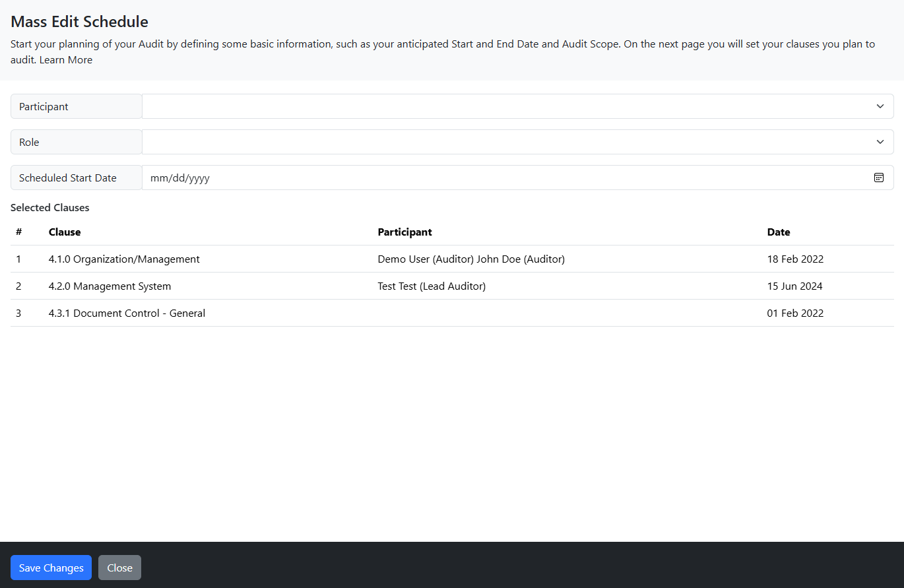This screenshot has width=904, height=588.
Task: Select clause 4.2.0 Management System
Action: tap(110, 286)
